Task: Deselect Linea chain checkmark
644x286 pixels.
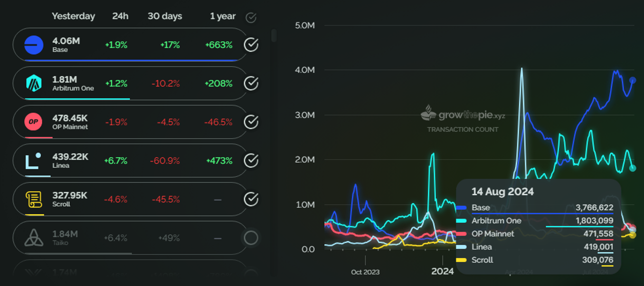Action: 251,161
